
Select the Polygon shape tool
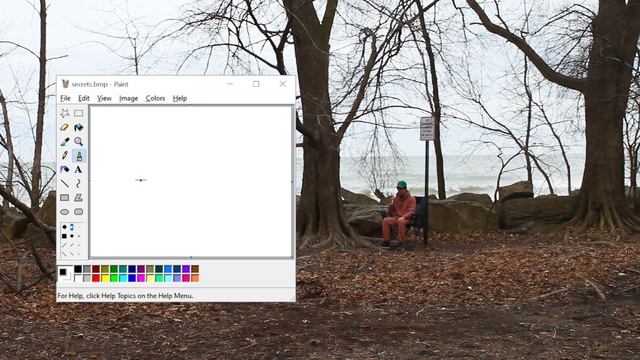pyautogui.click(x=78, y=198)
